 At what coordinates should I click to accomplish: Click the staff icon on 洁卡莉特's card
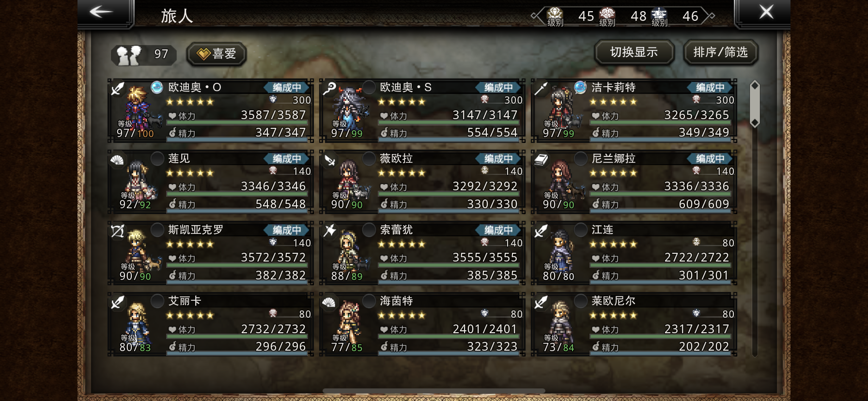(541, 89)
